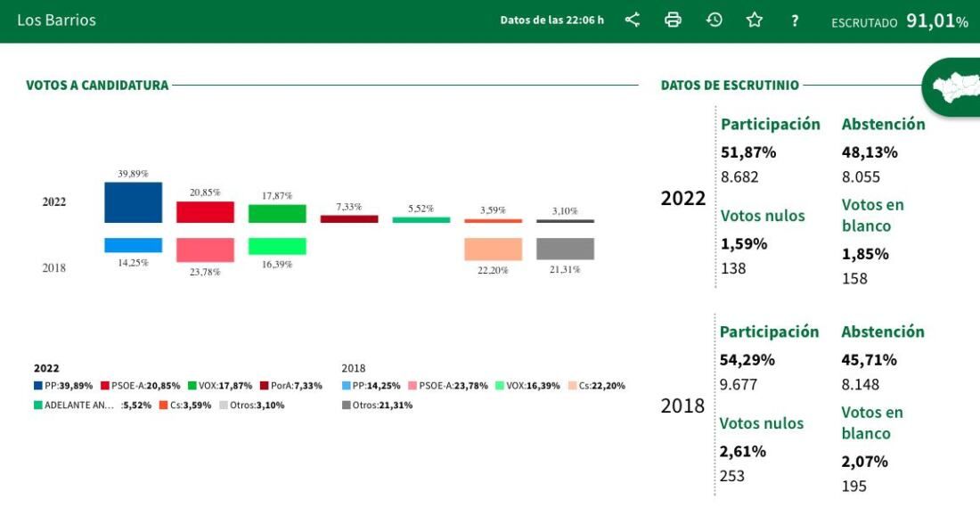
Task: Click the 22,20% label under Cs bar
Action: coord(493,270)
